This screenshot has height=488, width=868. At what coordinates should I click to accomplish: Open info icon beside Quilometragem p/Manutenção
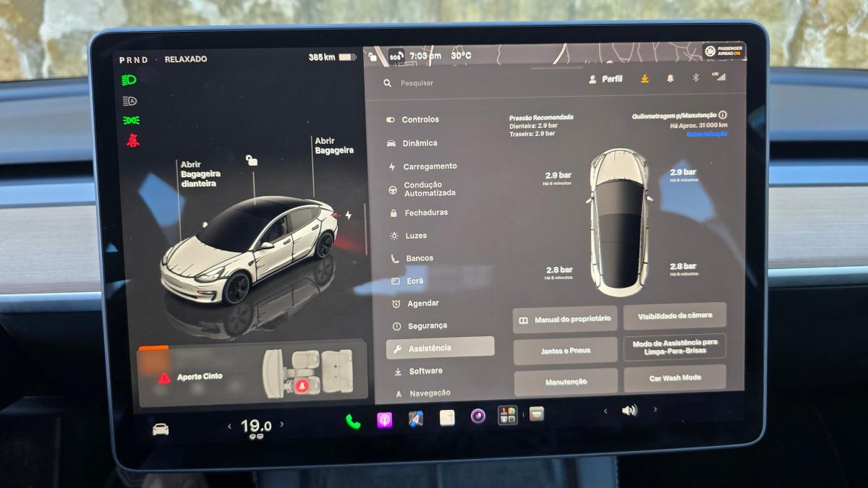coord(723,115)
